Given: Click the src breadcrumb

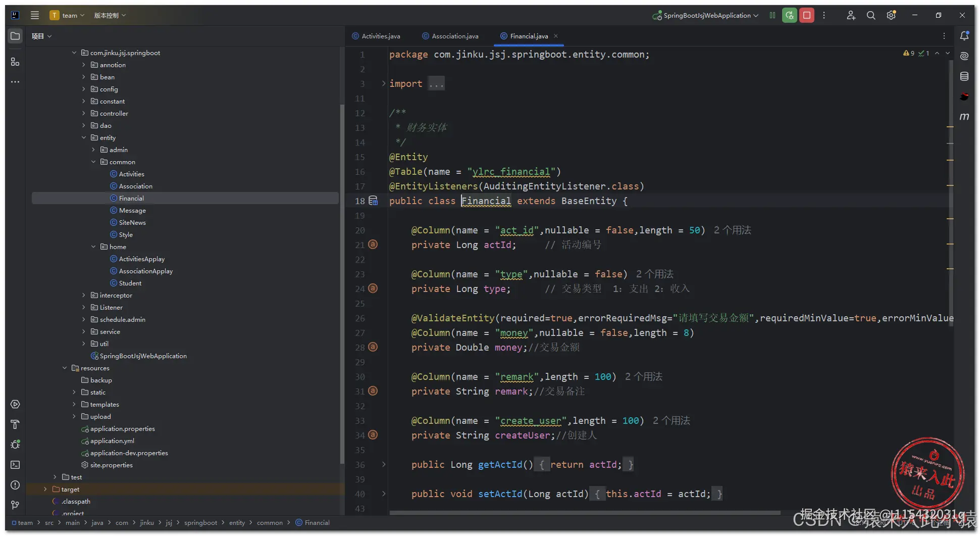Looking at the screenshot, I should (49, 523).
